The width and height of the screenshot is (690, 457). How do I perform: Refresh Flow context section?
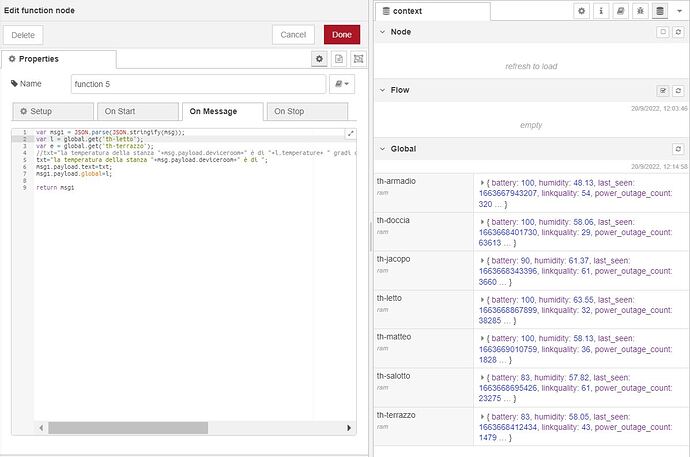[678, 91]
